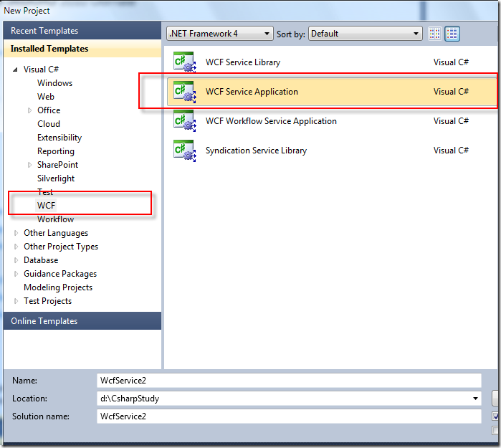Click the project Name input field
Viewport: 501px width, 448px height.
tap(289, 381)
